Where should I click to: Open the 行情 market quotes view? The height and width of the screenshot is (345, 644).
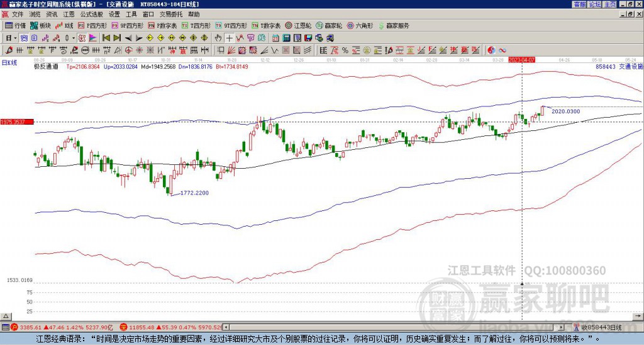[16, 25]
